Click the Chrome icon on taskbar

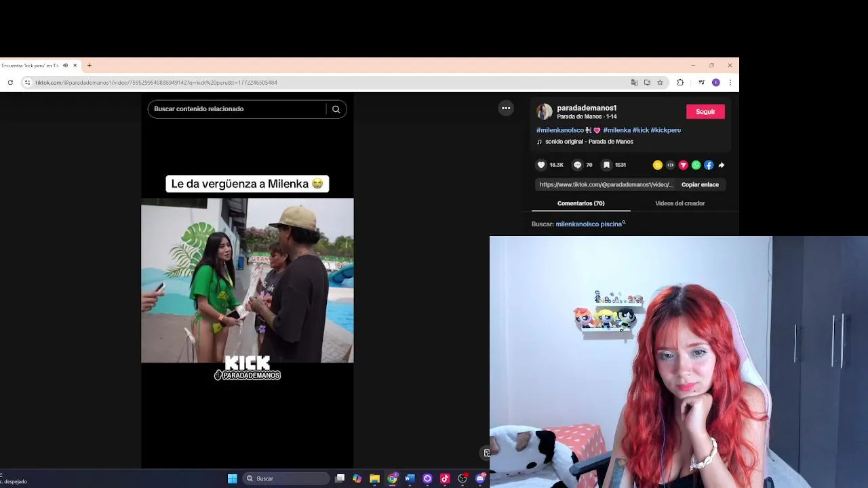392,479
